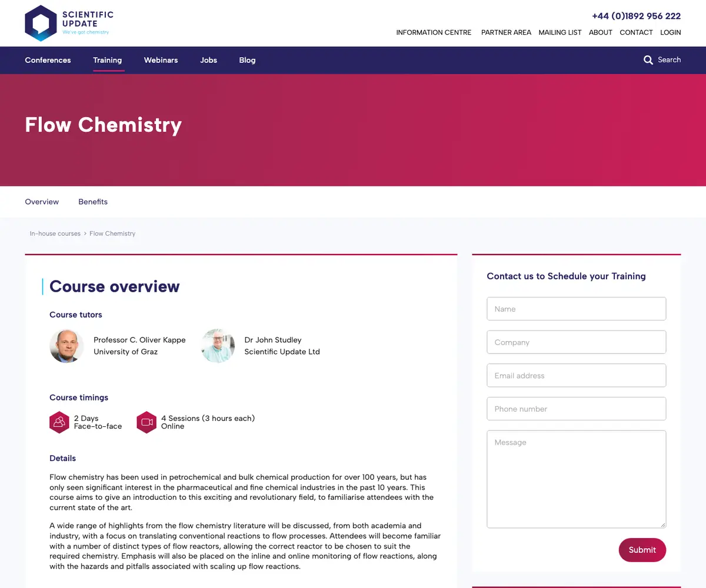Open the Blog page
Viewport: 706px width, 588px height.
coord(247,60)
